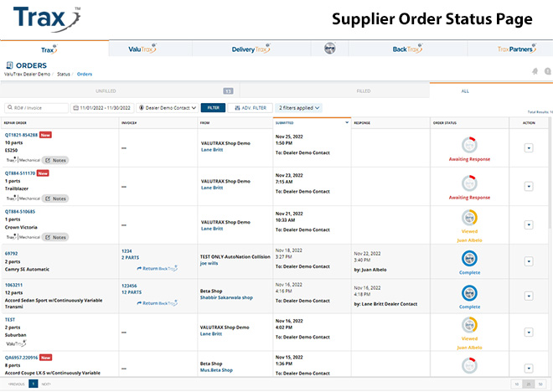Click the unfilled count badge

228,91
